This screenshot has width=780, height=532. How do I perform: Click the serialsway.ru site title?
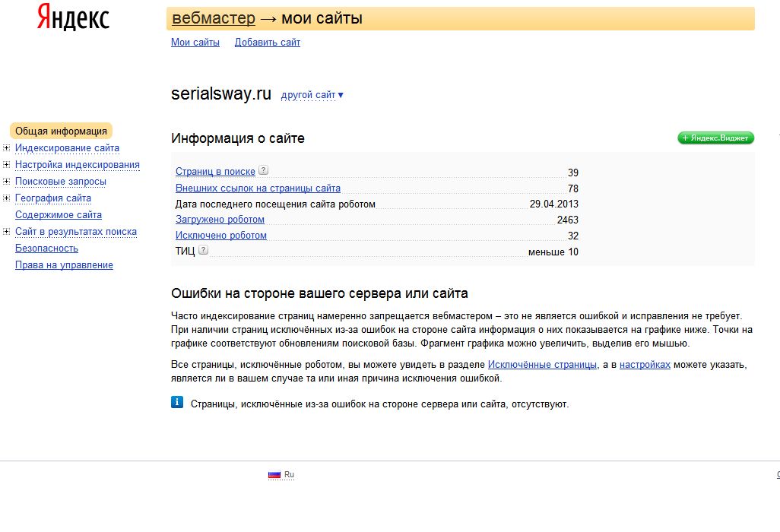221,93
